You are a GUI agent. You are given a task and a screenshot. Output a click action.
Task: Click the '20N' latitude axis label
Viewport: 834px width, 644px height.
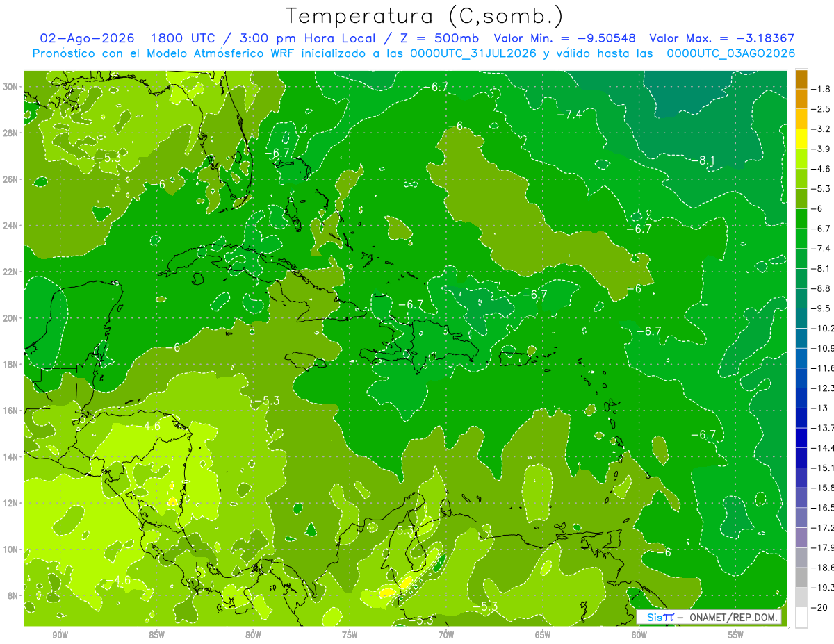tap(12, 318)
